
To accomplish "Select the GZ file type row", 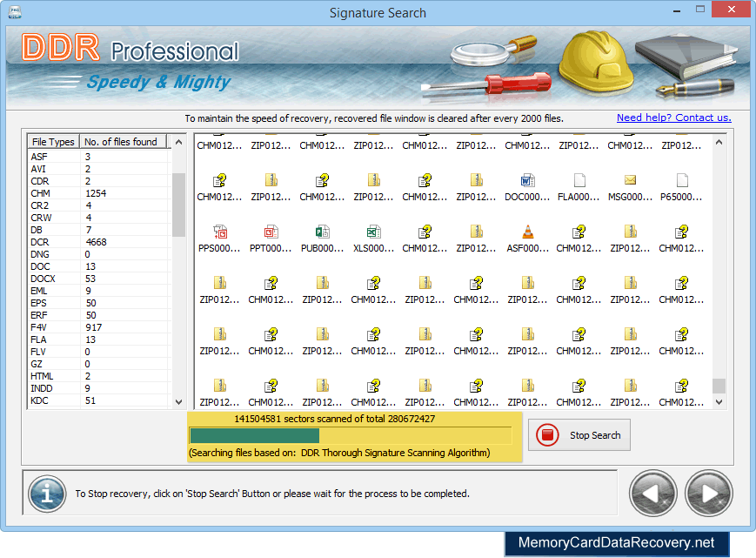I will (99, 364).
